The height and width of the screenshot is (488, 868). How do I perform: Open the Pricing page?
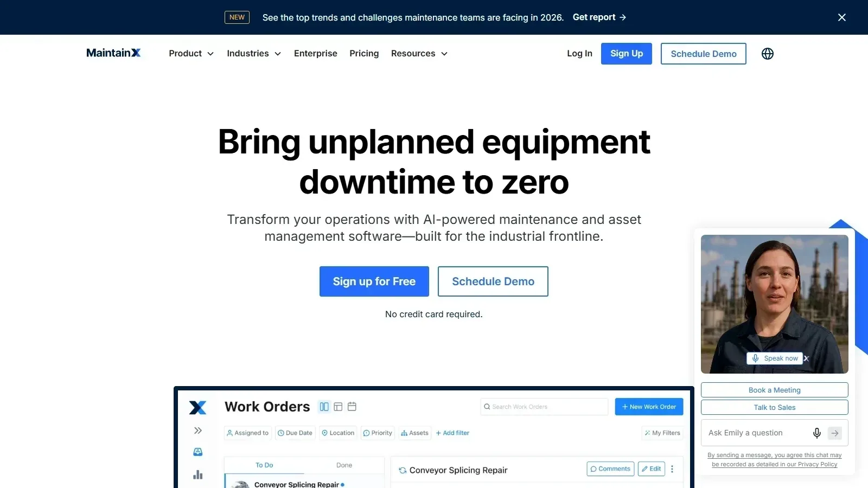(x=364, y=54)
